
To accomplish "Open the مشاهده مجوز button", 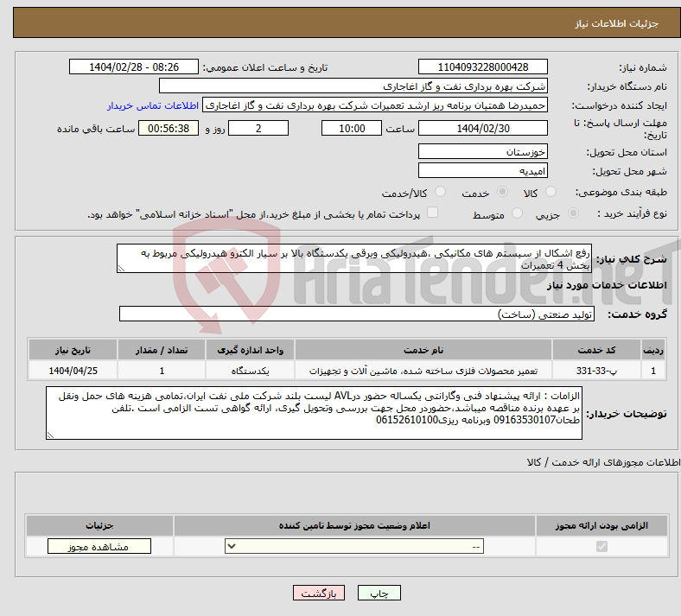I will 99,547.
